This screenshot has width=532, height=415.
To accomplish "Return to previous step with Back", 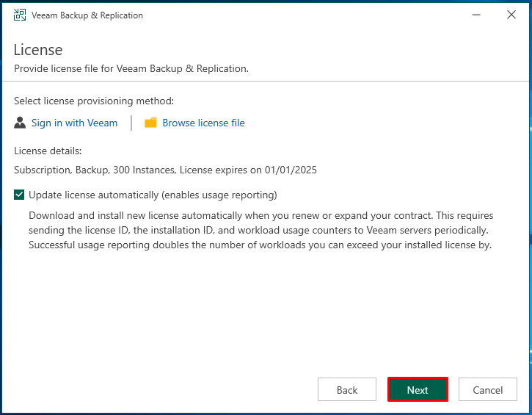I will coord(347,390).
